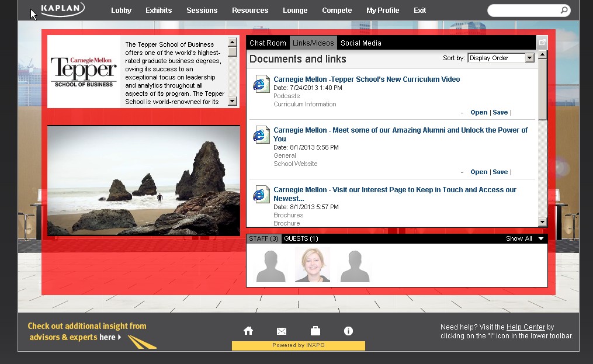Switch to the Chat Room tab
593x364 pixels.
click(x=268, y=43)
